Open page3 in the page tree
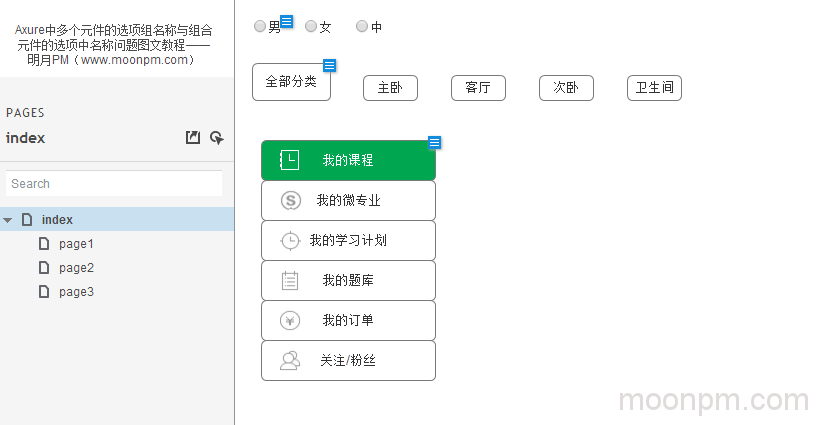Screen dimensions: 834x425 point(76,292)
